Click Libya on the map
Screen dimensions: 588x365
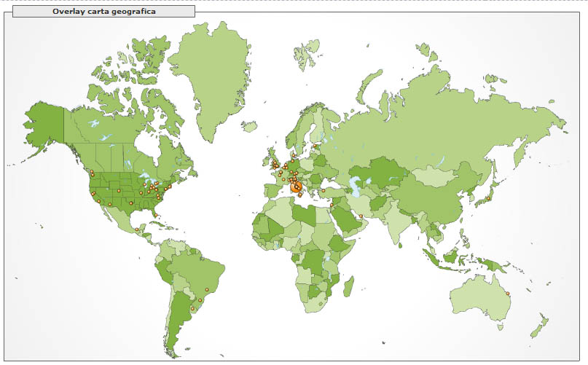tap(305, 215)
